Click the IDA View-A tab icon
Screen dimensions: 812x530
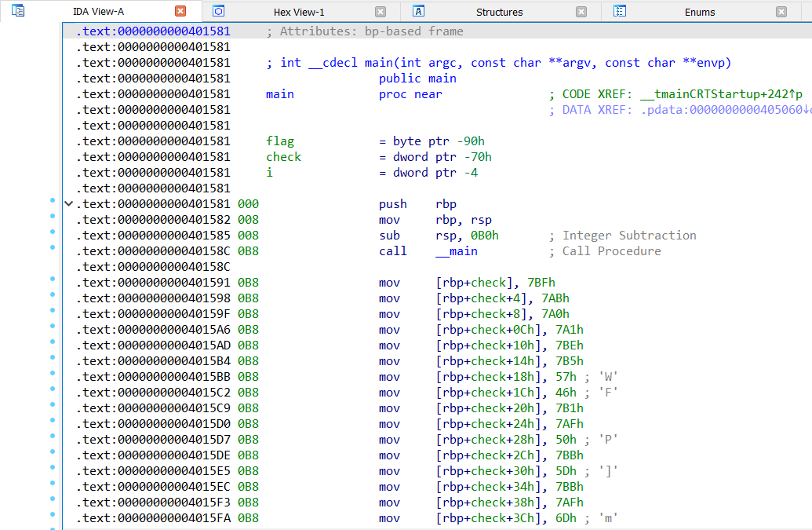(x=18, y=11)
